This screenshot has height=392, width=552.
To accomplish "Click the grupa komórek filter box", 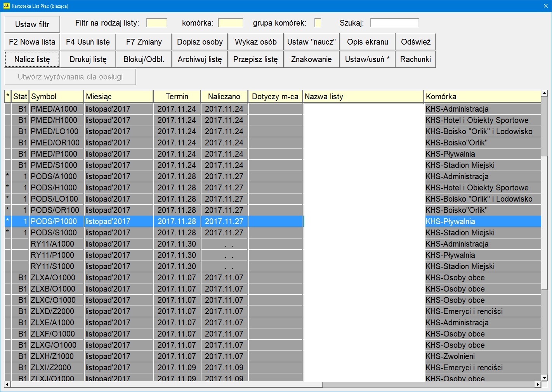I will [318, 23].
